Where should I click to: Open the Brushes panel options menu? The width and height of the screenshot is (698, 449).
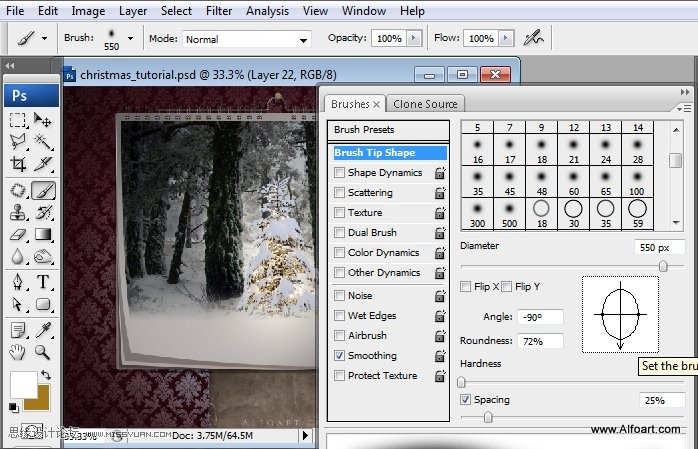[684, 108]
